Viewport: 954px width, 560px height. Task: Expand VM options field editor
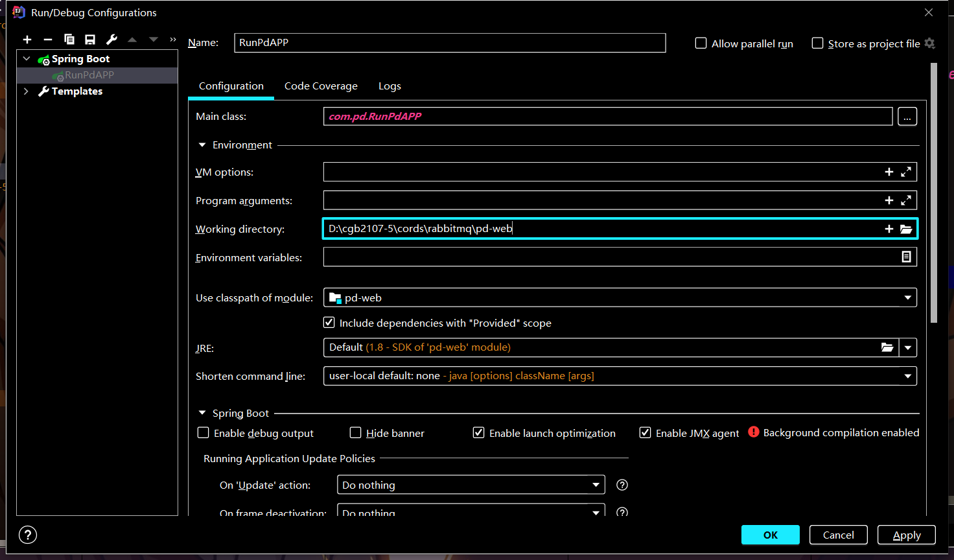(906, 172)
